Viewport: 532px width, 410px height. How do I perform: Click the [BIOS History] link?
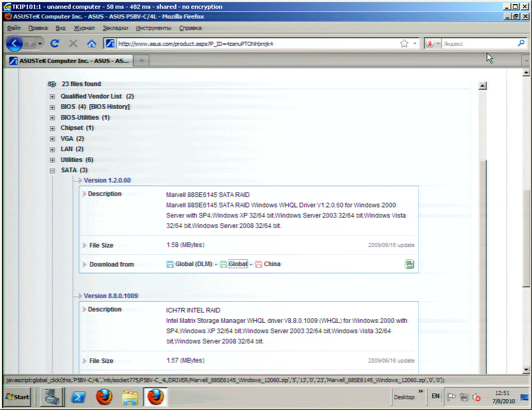109,107
